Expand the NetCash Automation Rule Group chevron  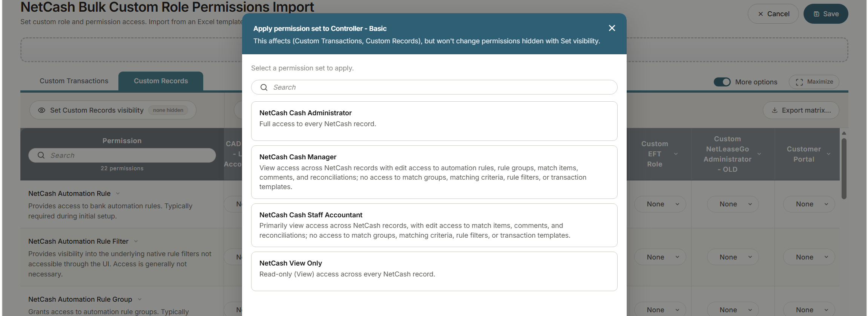[x=140, y=299]
